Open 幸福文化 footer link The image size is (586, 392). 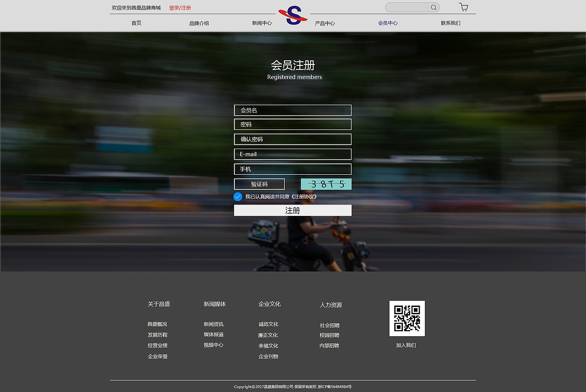(268, 346)
